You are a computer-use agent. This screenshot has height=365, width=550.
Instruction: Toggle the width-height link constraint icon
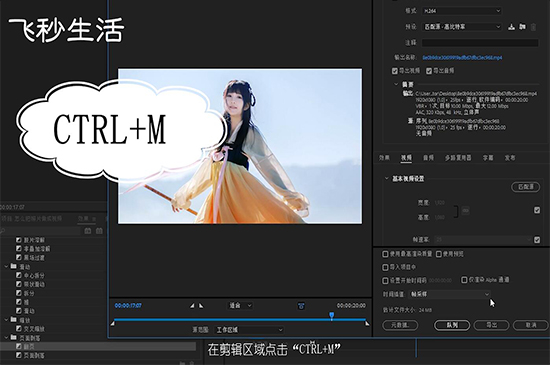point(465,210)
